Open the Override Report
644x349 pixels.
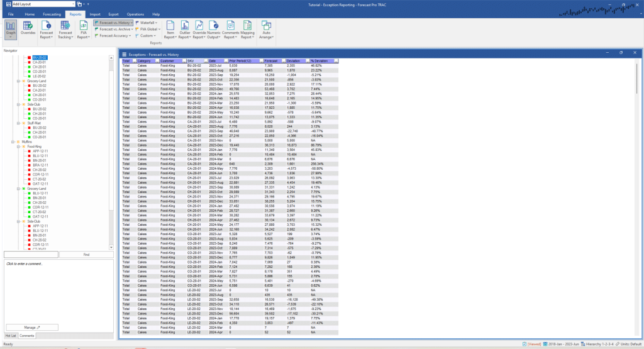click(x=199, y=30)
